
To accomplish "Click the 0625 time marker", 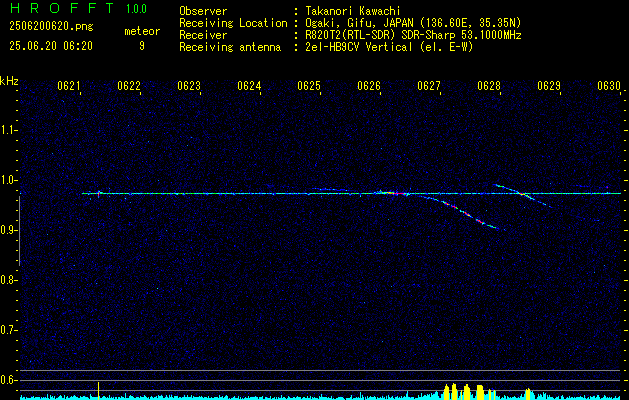I will point(309,86).
